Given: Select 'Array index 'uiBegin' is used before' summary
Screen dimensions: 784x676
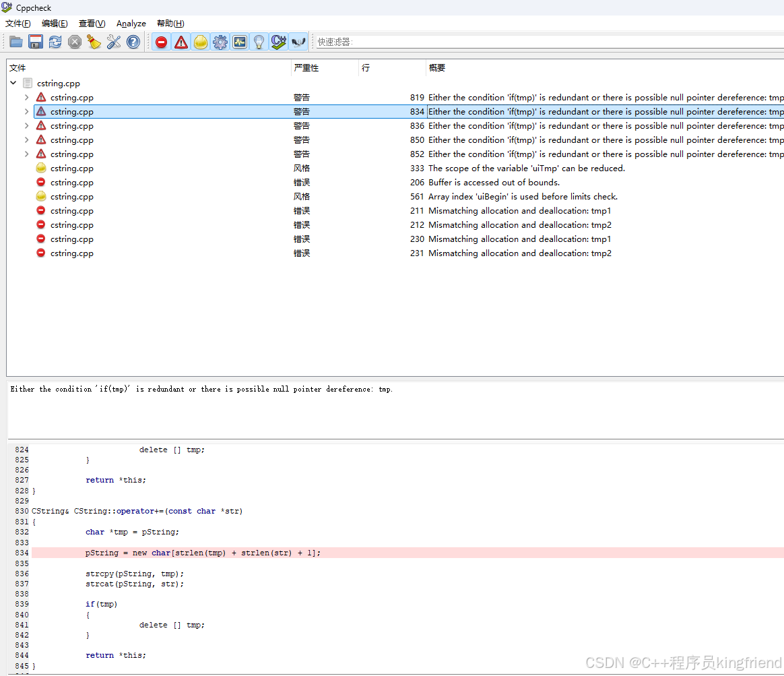Looking at the screenshot, I should 523,197.
